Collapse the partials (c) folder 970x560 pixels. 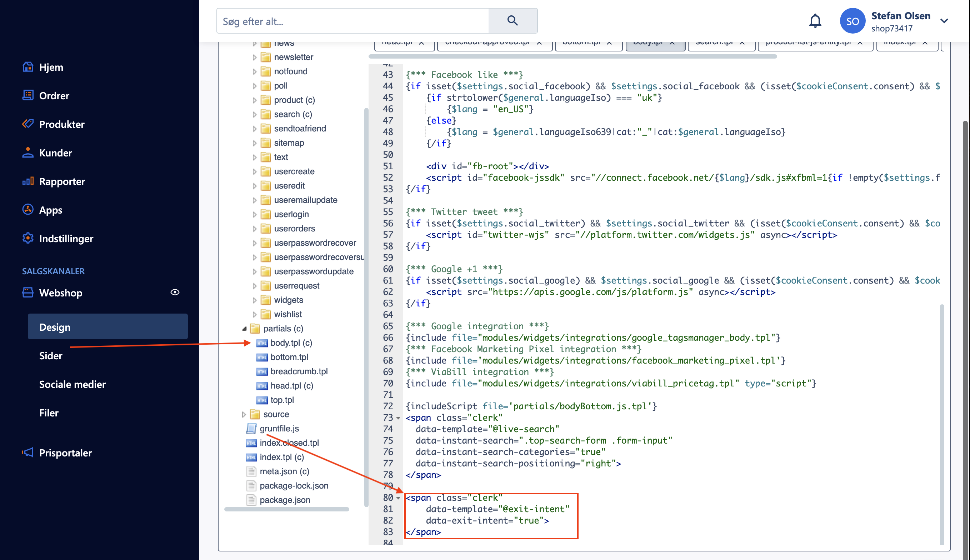point(245,329)
